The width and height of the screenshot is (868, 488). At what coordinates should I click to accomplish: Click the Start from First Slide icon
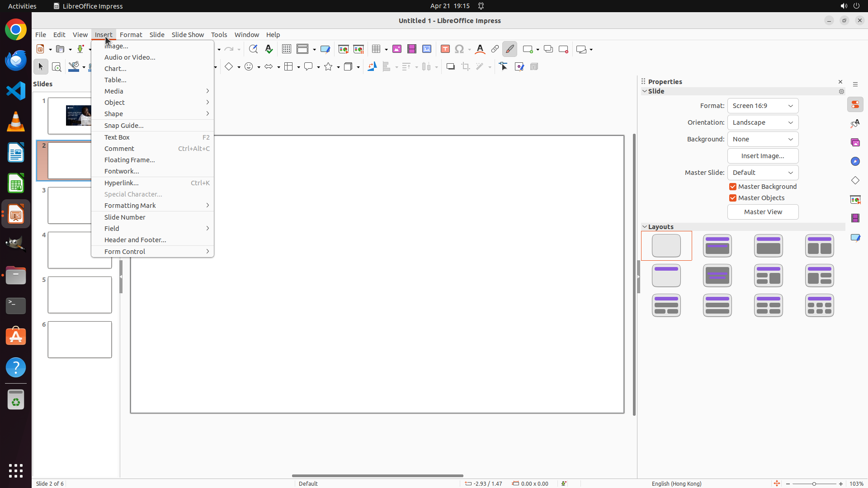(x=344, y=49)
